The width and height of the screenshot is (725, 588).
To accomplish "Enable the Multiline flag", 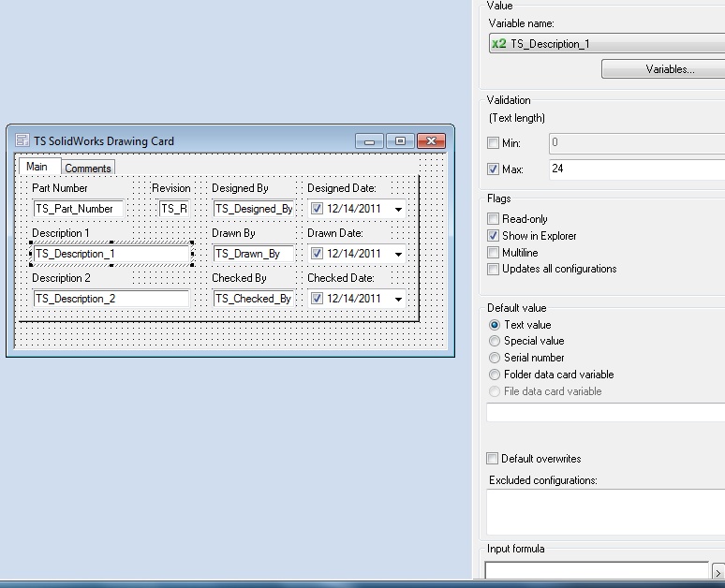I will click(494, 253).
